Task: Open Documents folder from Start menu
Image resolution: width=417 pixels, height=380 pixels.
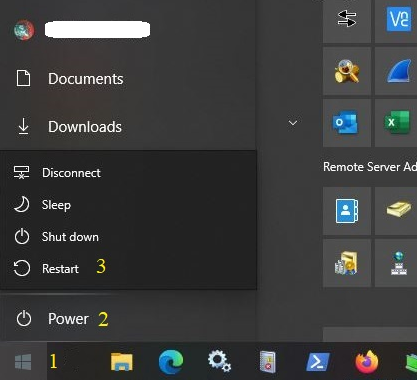Action: pyautogui.click(x=128, y=79)
